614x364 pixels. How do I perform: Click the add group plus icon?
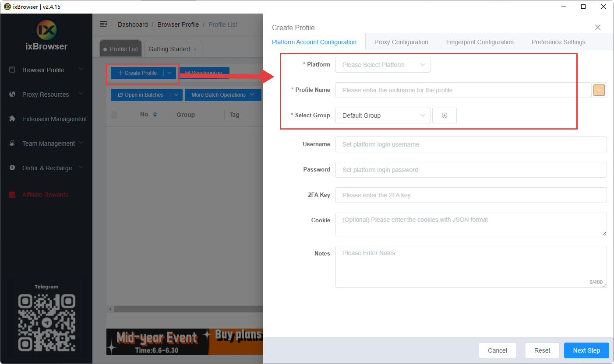[x=444, y=115]
